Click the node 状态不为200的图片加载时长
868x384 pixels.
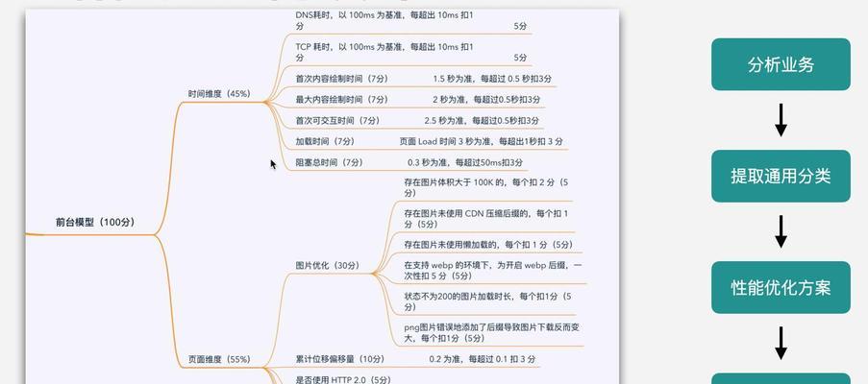(x=487, y=301)
